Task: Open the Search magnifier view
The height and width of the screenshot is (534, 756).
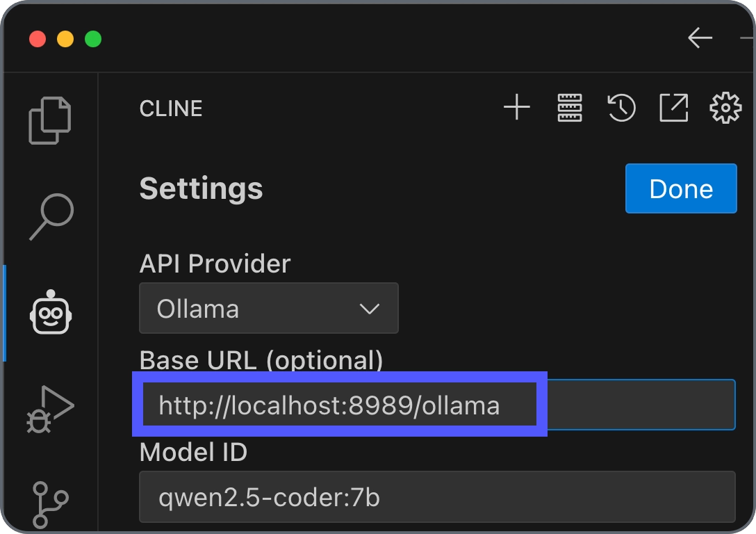Action: click(x=51, y=217)
